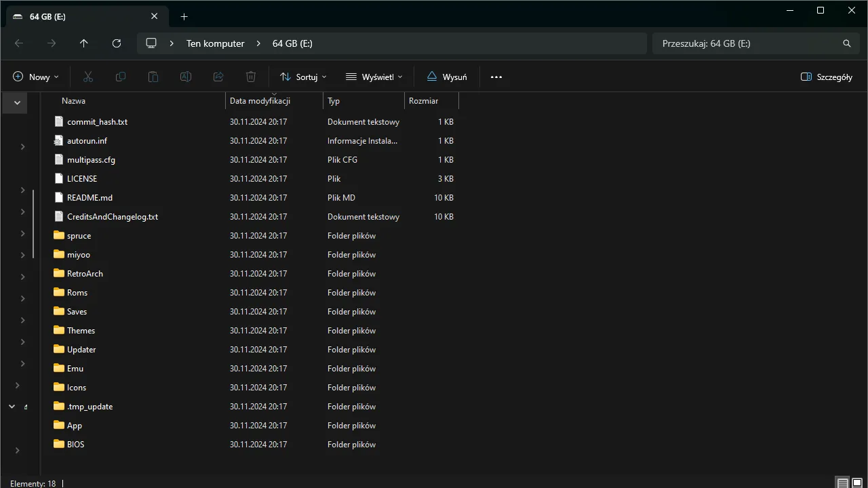Select the Roms folder name
The width and height of the screenshot is (868, 488).
[x=77, y=293]
